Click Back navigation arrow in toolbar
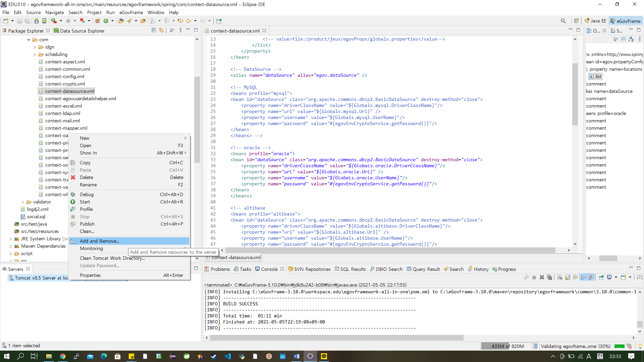644x362 pixels. [x=189, y=21]
